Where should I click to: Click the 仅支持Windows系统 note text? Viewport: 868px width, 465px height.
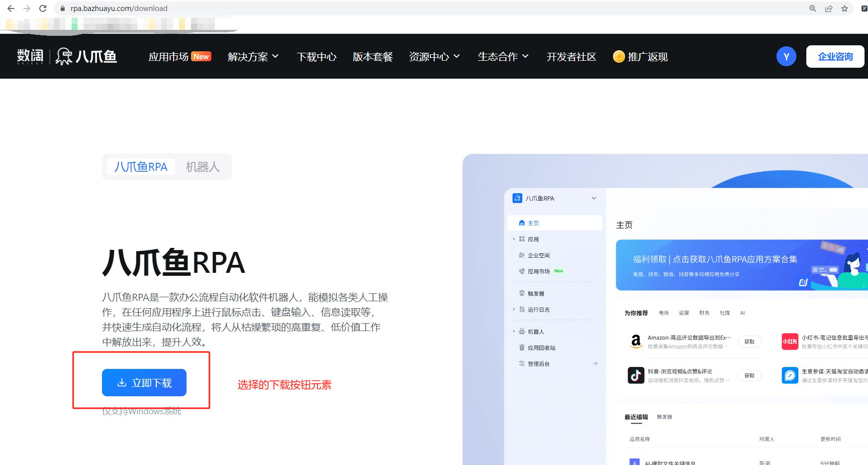142,411
